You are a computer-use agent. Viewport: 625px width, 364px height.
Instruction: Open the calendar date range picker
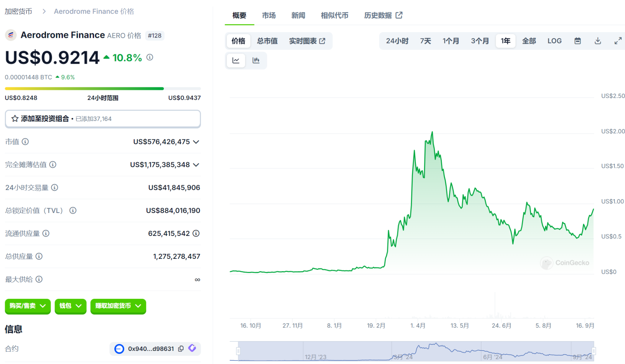point(578,41)
